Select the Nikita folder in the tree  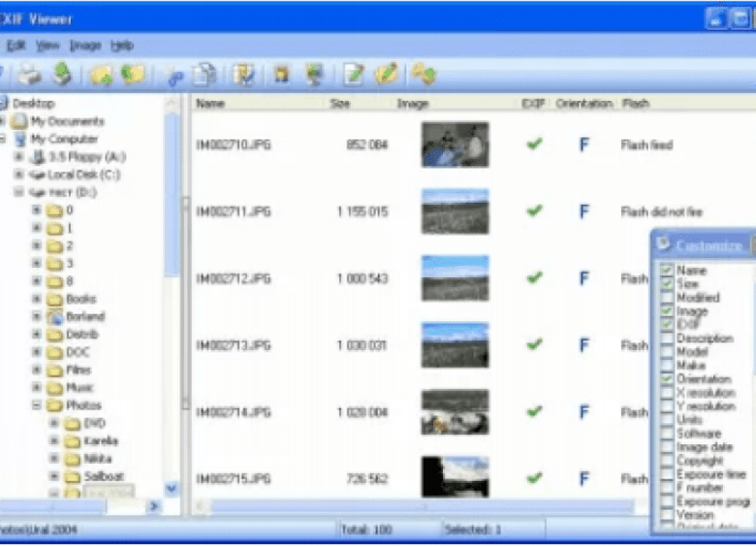click(x=98, y=459)
